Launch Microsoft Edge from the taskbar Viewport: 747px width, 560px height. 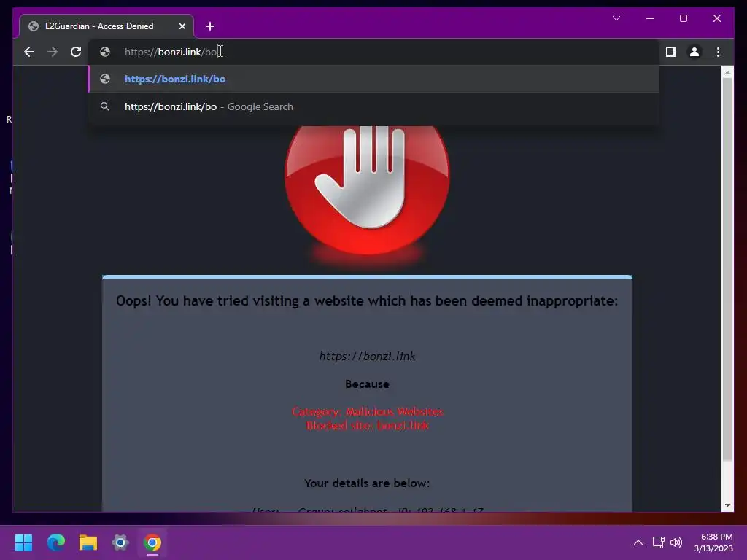(x=55, y=542)
